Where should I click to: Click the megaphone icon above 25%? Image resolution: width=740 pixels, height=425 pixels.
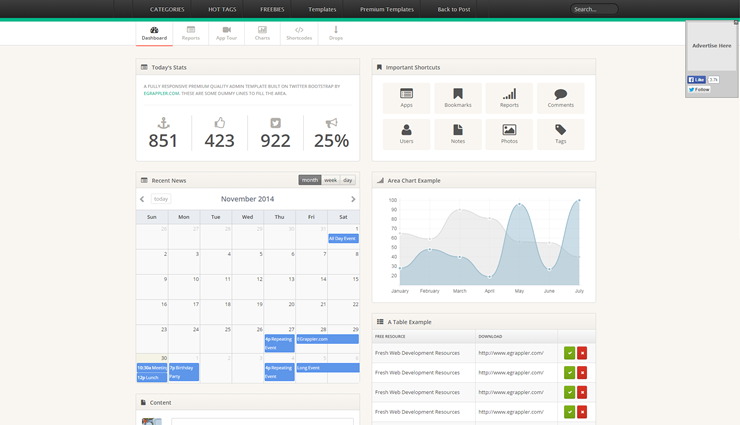pyautogui.click(x=332, y=123)
